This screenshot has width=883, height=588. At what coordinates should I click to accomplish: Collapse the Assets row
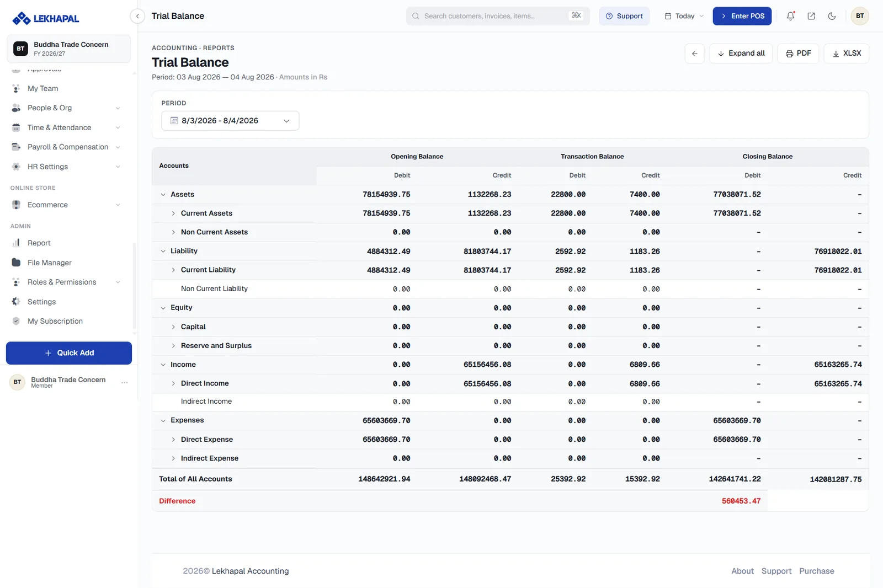[163, 195]
